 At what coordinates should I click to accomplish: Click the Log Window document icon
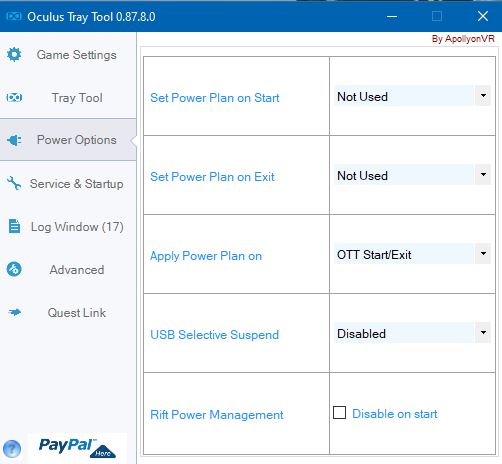14,226
